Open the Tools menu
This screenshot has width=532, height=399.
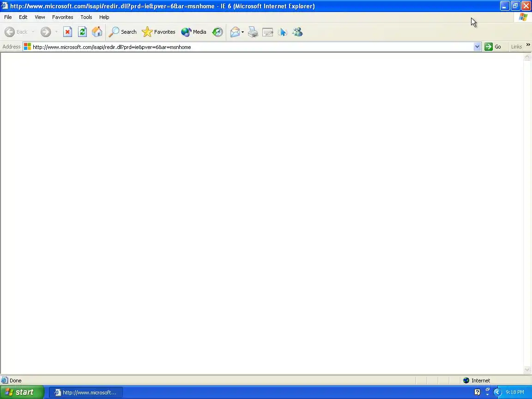click(x=86, y=17)
